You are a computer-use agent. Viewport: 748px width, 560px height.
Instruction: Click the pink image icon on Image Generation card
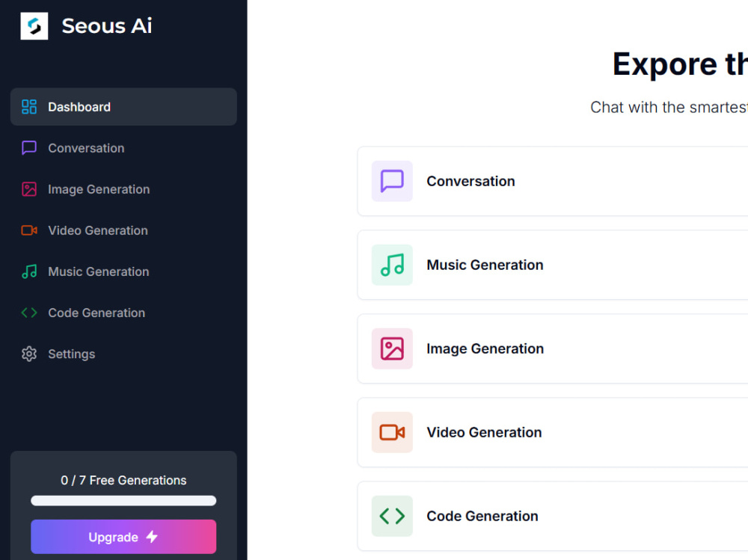(x=392, y=348)
